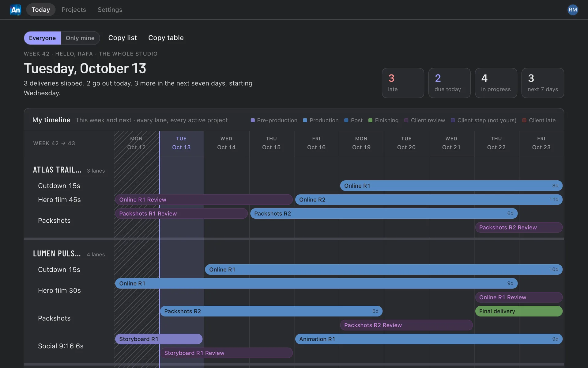Open Lumen Packshots R2 5d bar
Image resolution: width=588 pixels, height=368 pixels.
click(271, 311)
